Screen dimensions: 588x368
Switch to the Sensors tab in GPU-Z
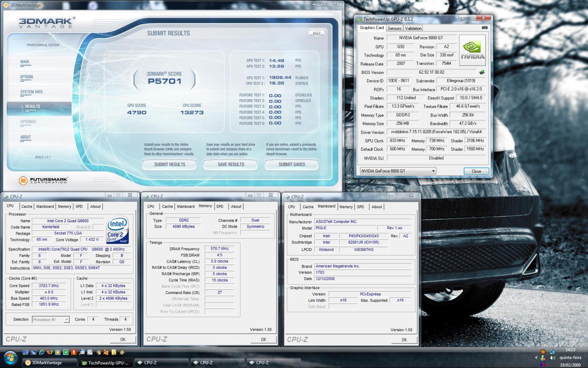pyautogui.click(x=394, y=28)
